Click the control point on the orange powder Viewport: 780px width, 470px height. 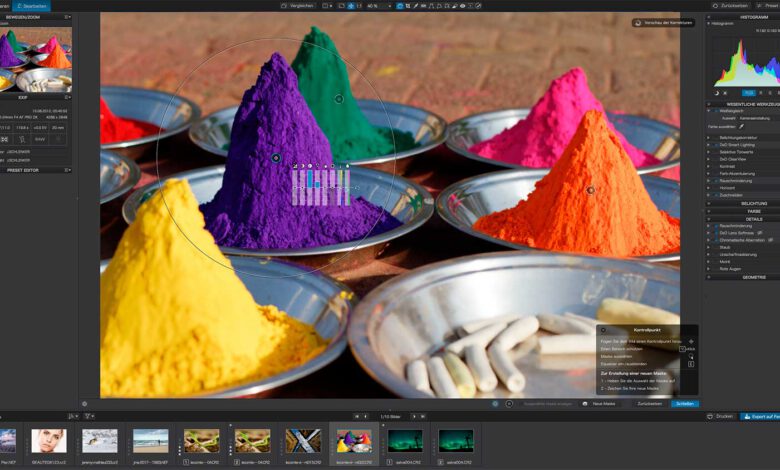(590, 190)
